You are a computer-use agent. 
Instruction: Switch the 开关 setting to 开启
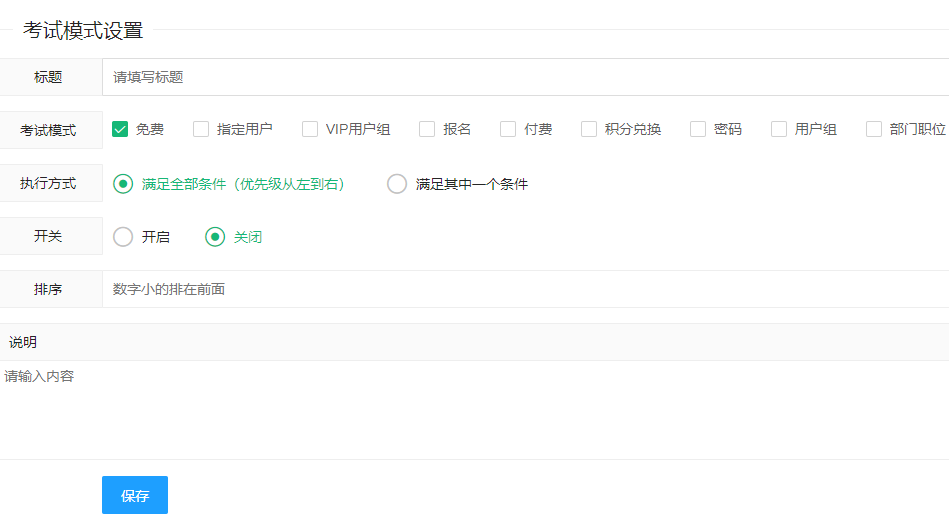coord(123,237)
